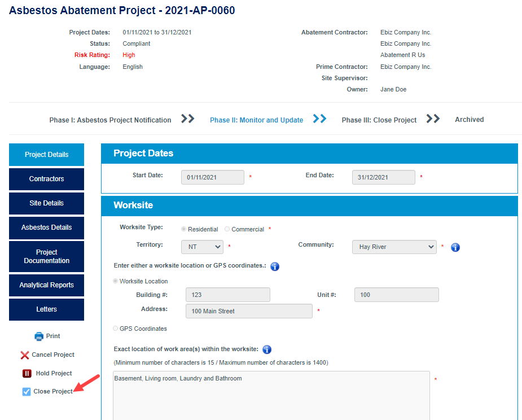Open the info icon beside Community dropdown
522x420 pixels.
click(x=455, y=247)
